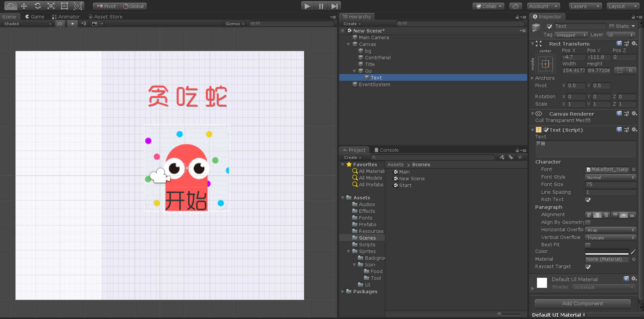The image size is (644, 319).
Task: Select horizontal left alignment icon
Action: (589, 215)
